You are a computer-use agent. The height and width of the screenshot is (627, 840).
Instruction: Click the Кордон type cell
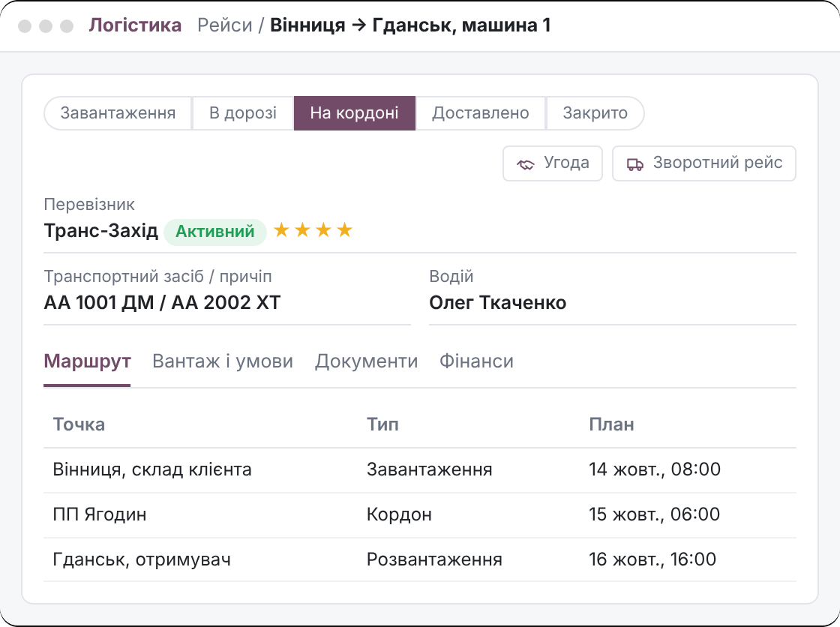pos(399,514)
